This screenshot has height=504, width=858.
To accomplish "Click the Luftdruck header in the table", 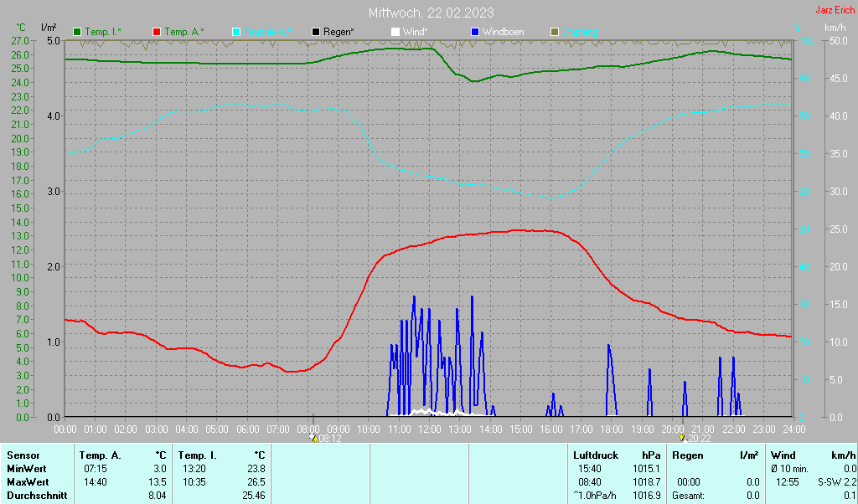I will (596, 455).
